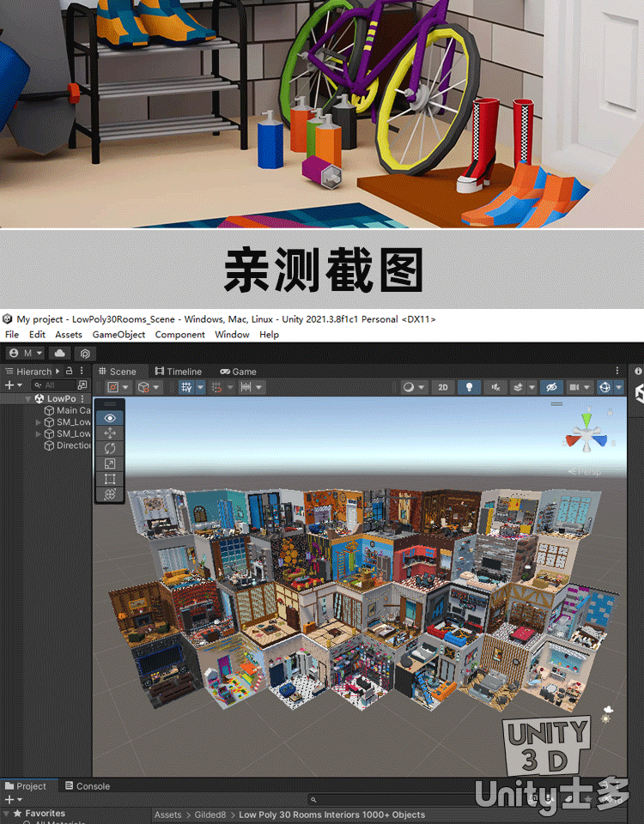This screenshot has width=644, height=824.
Task: Toggle hidden objects visibility in scene
Action: [x=551, y=388]
